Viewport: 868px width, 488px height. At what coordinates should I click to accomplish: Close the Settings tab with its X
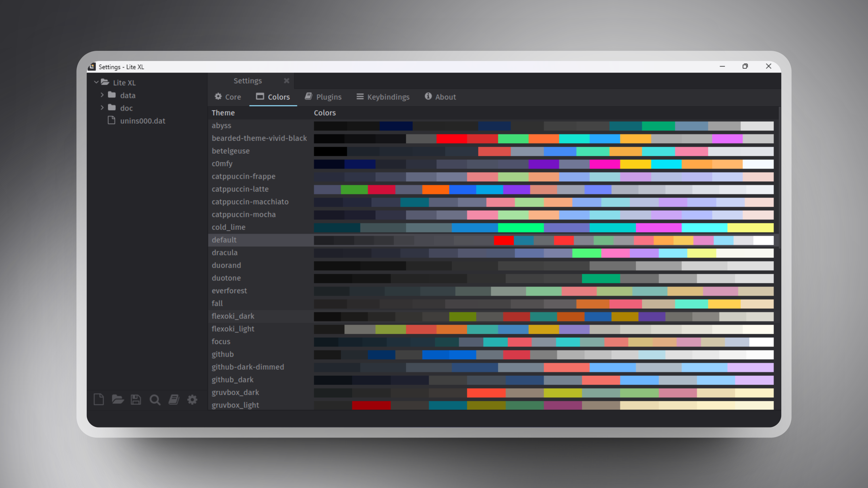click(x=287, y=81)
